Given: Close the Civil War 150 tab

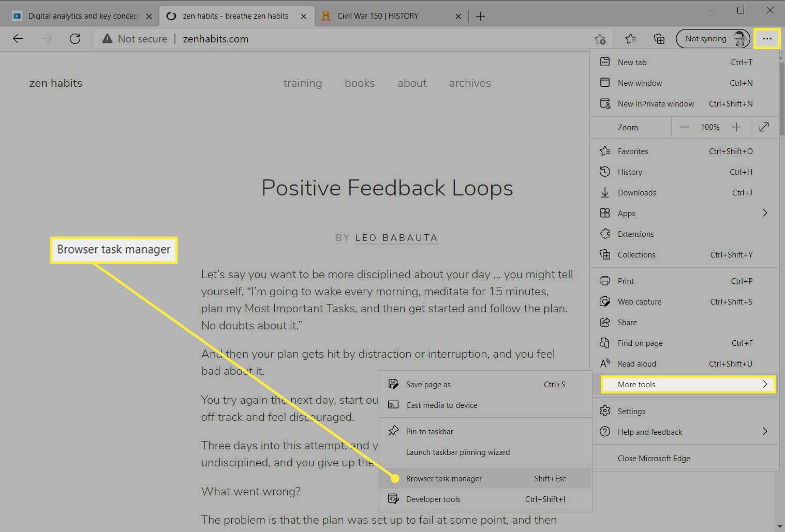Looking at the screenshot, I should [458, 17].
